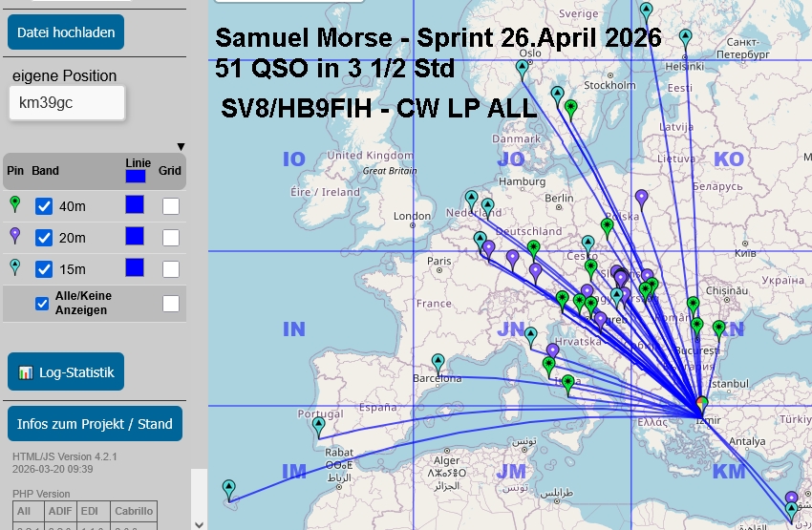Click the purple 20m legend pin icon
This screenshot has height=530, width=812.
click(x=15, y=236)
